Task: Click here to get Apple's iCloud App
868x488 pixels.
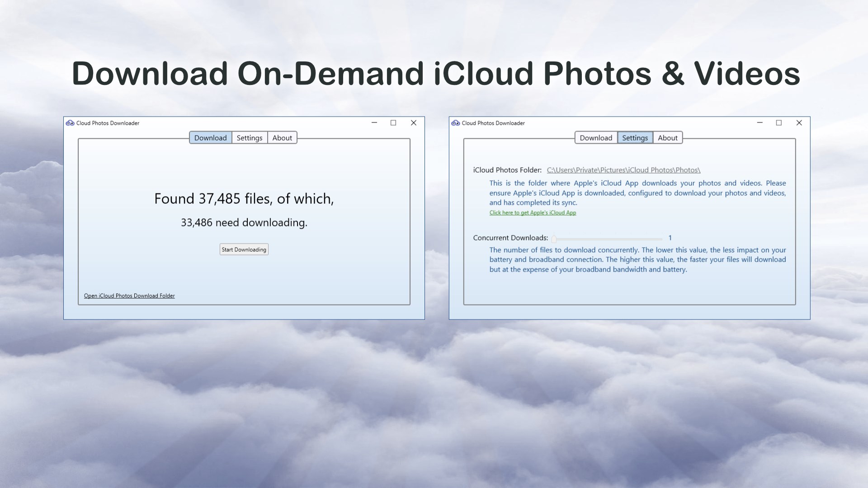Action: pyautogui.click(x=533, y=212)
